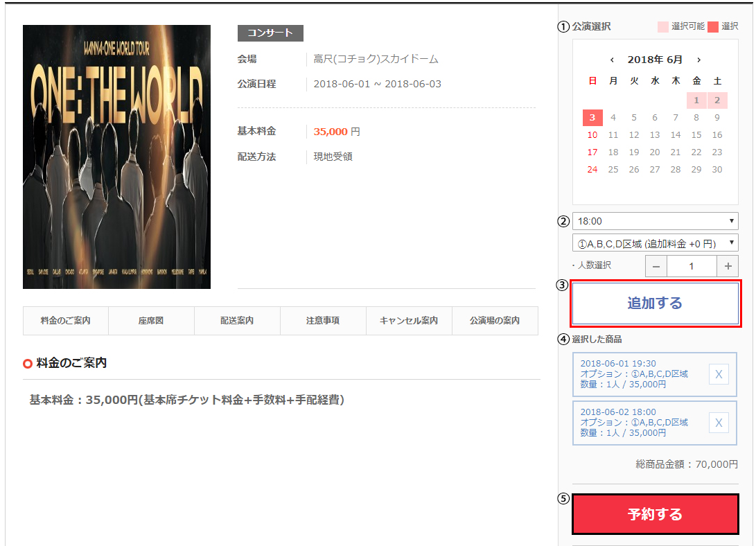Image resolution: width=756 pixels, height=546 pixels.
Task: Remove the 2018-06-01 19:30 selected item
Action: [719, 374]
